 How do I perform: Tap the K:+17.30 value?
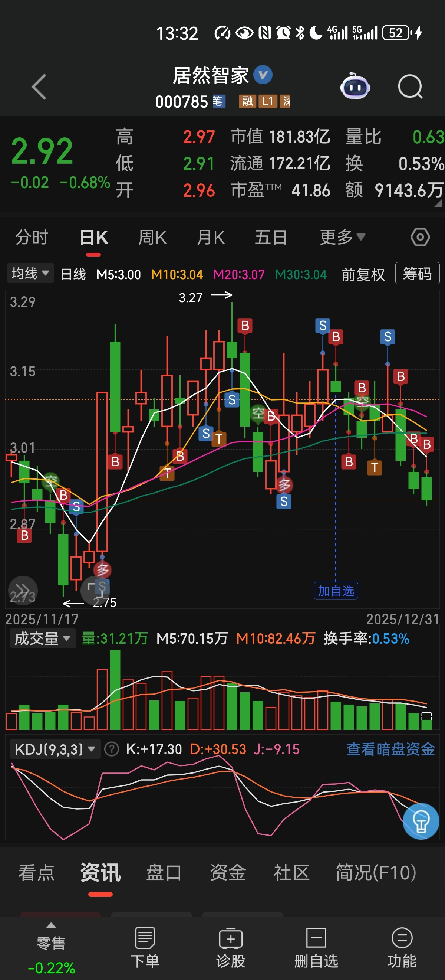pos(154,749)
